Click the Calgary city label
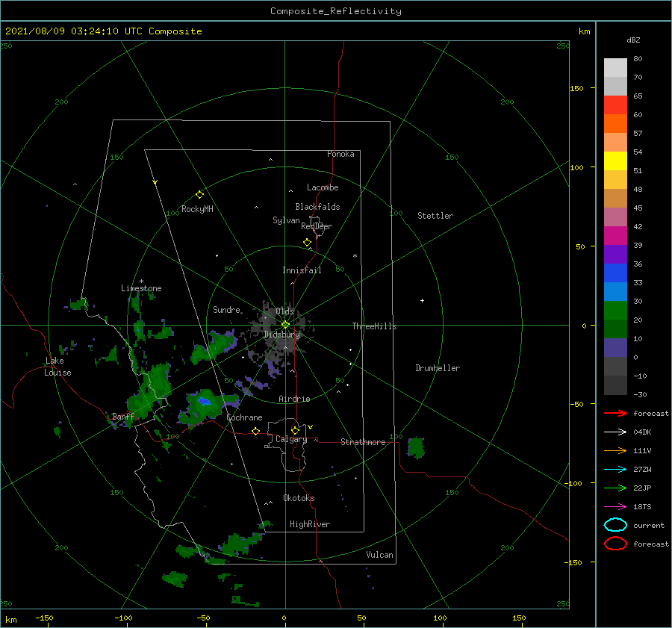The image size is (672, 628). coord(291,439)
